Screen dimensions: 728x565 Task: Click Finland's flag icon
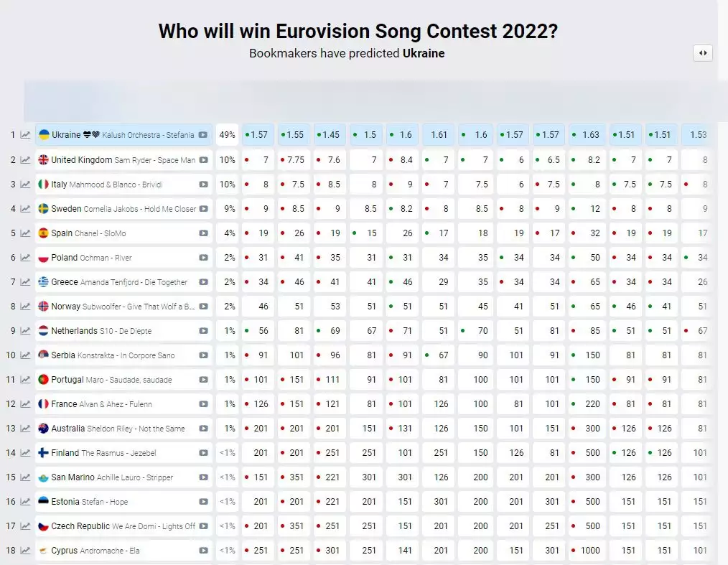click(x=43, y=453)
